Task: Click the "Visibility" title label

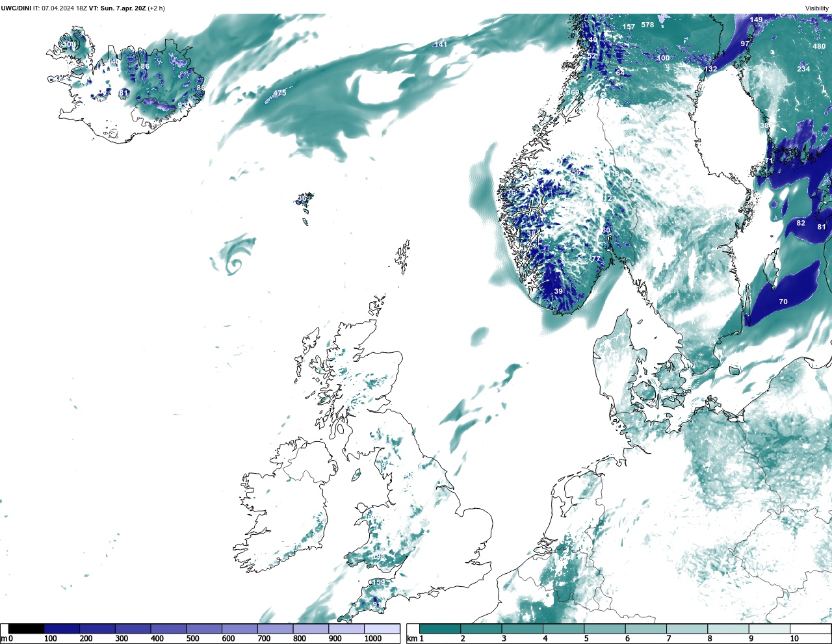Action: pos(817,8)
